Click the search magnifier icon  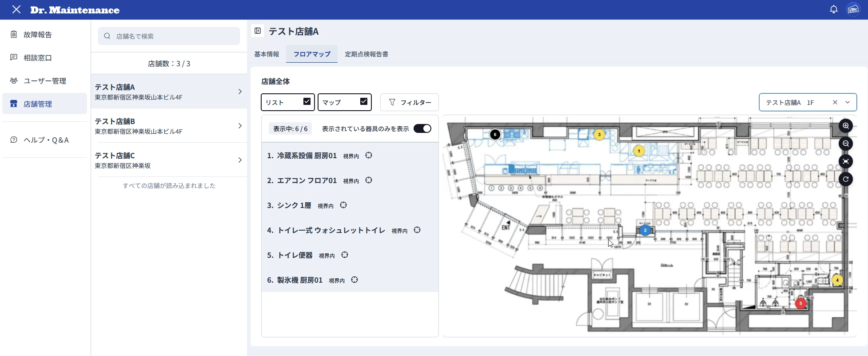pos(107,36)
